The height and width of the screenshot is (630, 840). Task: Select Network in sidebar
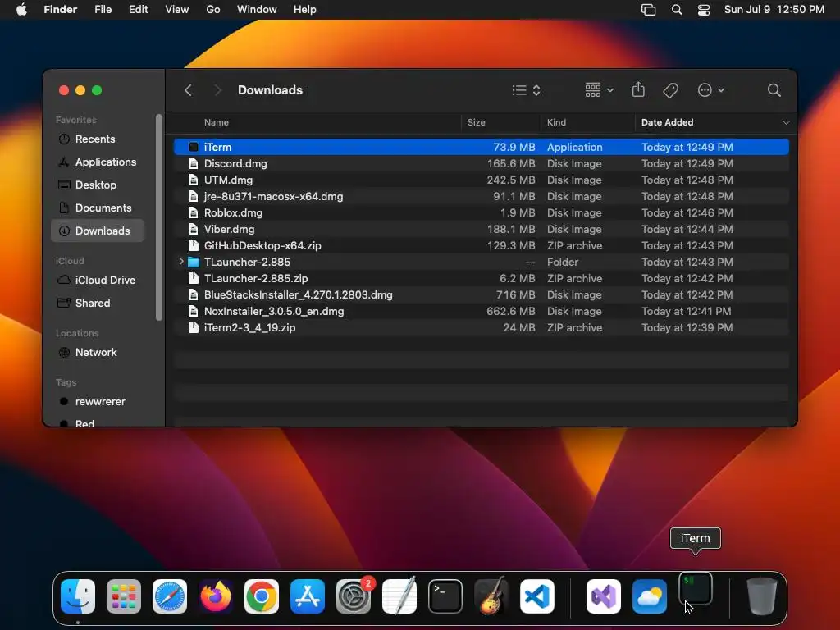(98, 353)
